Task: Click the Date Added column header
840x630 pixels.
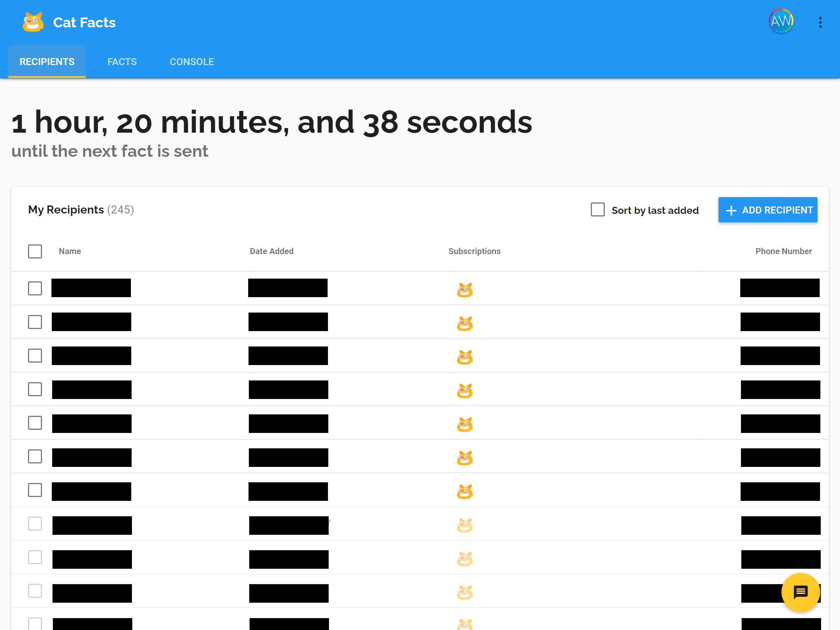Action: [x=272, y=251]
